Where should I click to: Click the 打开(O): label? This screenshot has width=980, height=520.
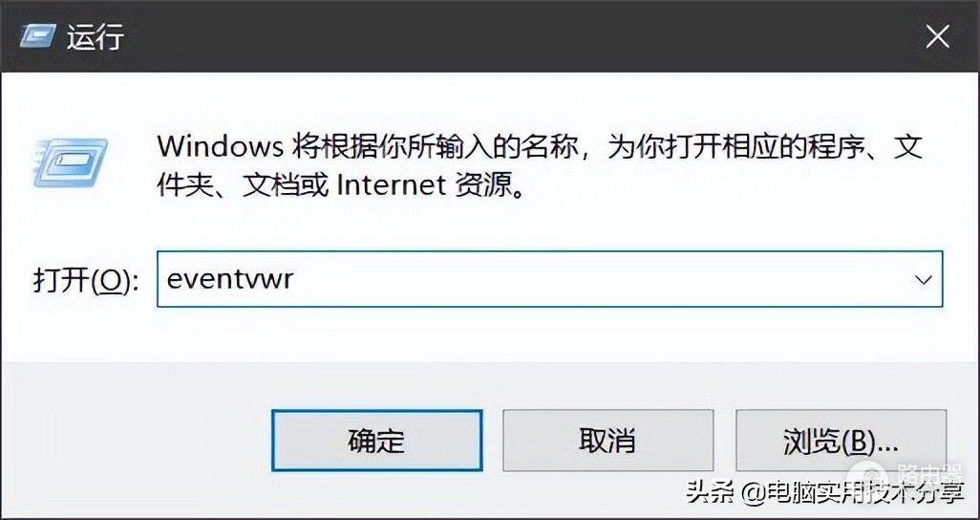86,282
